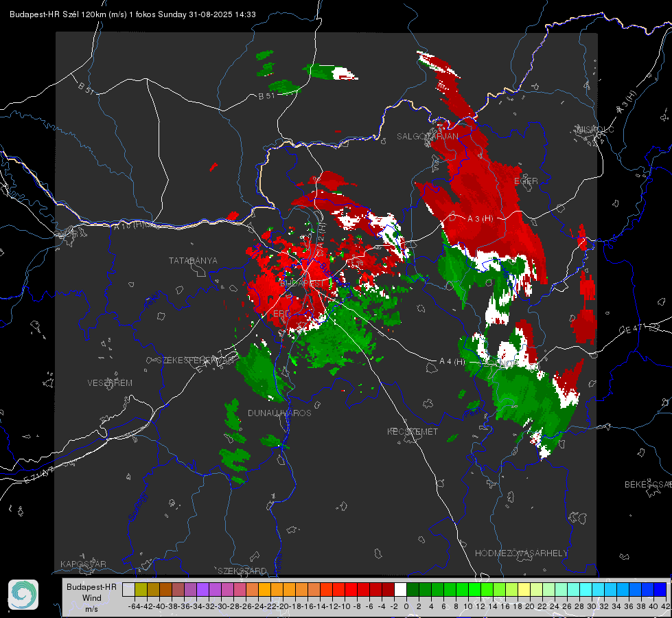The width and height of the screenshot is (672, 618).
Task: Select the EGER city label
Action: [x=526, y=181]
